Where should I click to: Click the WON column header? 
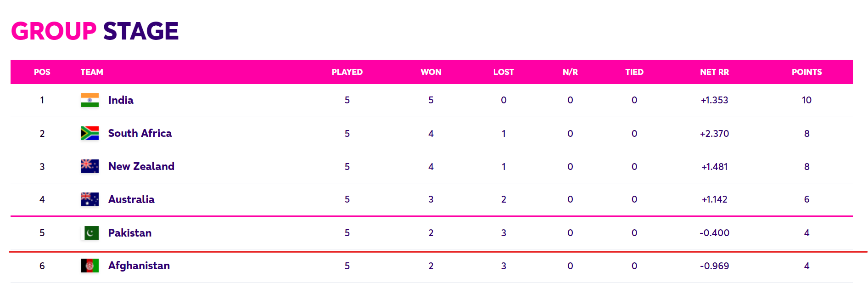coord(431,72)
